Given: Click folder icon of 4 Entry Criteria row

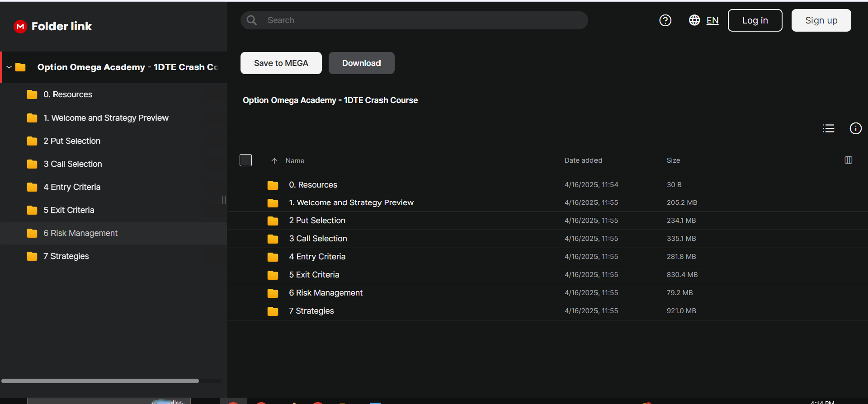Looking at the screenshot, I should (x=273, y=257).
